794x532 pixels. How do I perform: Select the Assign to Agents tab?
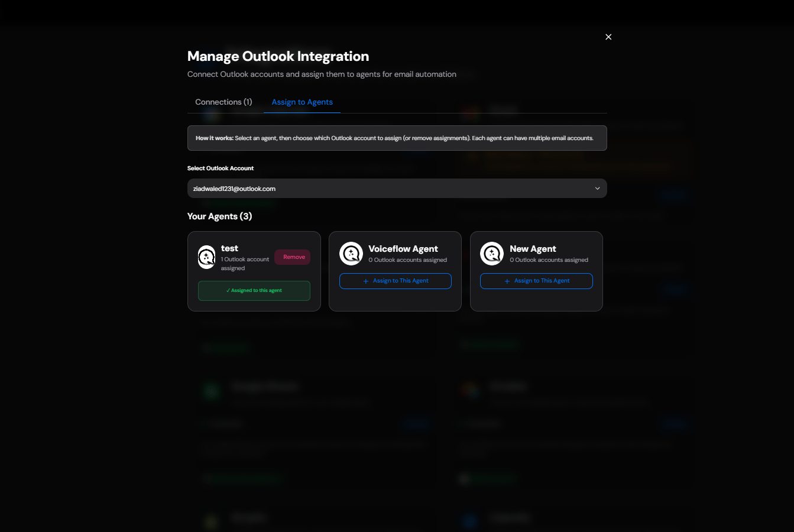click(x=302, y=102)
